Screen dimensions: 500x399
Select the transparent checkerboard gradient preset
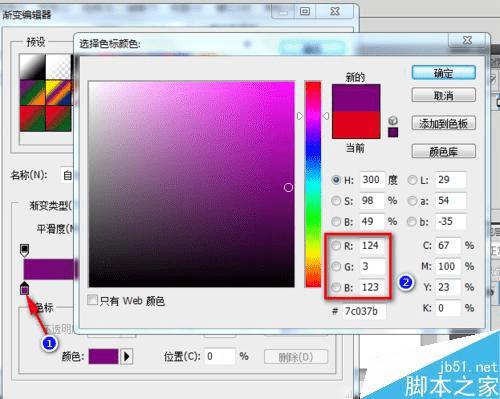(x=59, y=67)
